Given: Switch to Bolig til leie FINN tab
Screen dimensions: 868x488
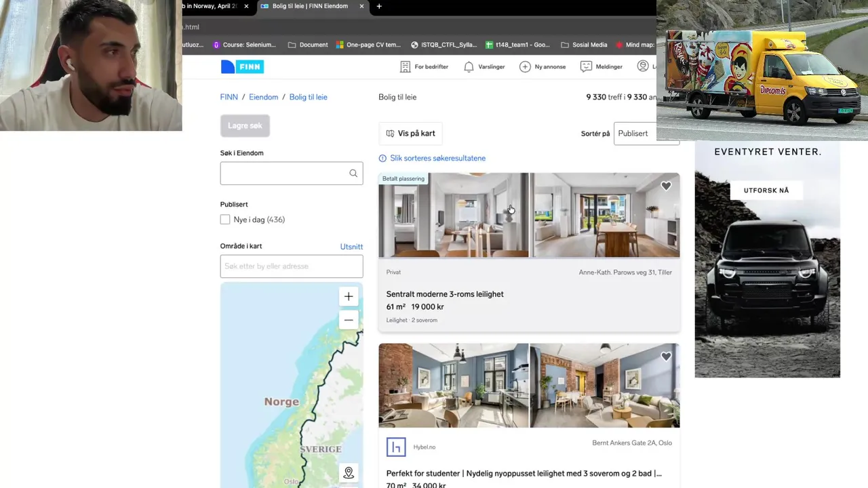Looking at the screenshot, I should (309, 6).
